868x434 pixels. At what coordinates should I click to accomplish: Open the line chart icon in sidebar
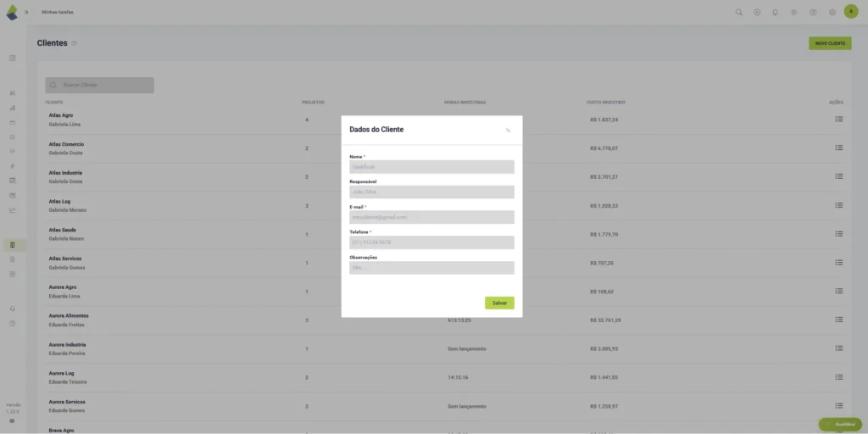tap(12, 210)
